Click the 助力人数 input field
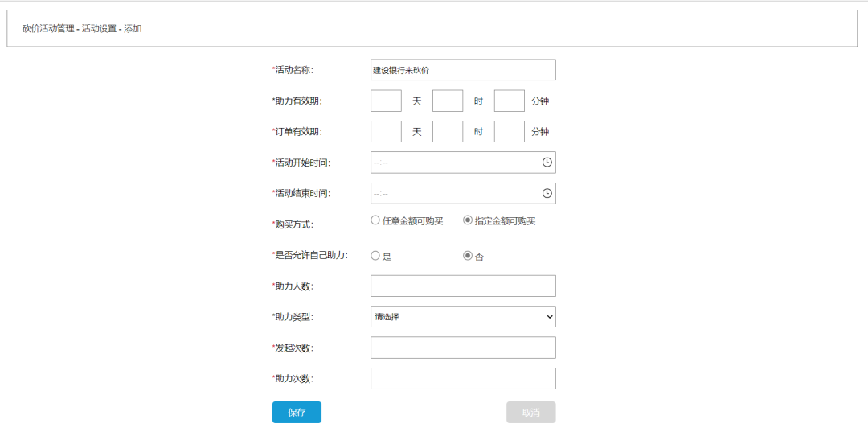Image resolution: width=868 pixels, height=432 pixels. (x=463, y=286)
